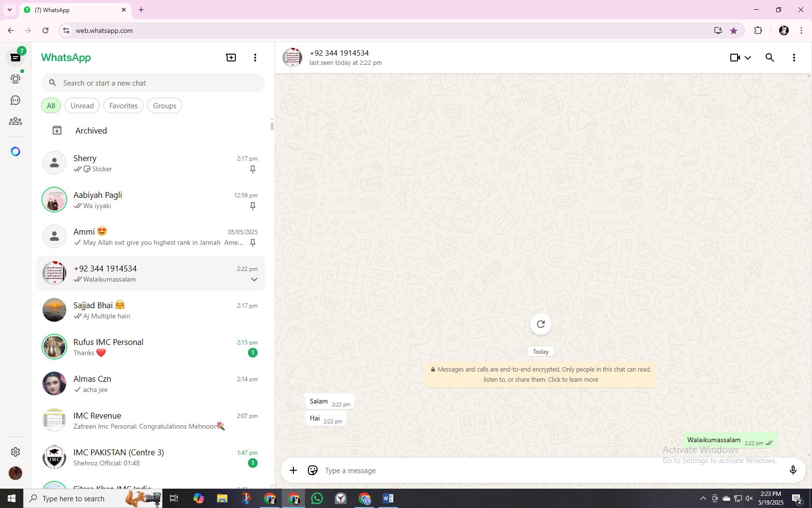Reload the page in Chrome

[45, 30]
